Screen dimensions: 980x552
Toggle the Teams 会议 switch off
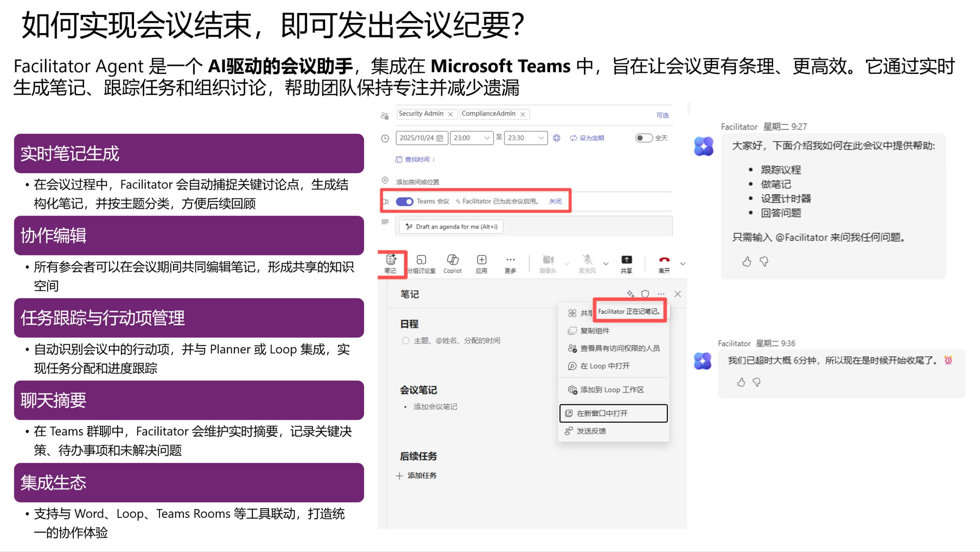[404, 201]
